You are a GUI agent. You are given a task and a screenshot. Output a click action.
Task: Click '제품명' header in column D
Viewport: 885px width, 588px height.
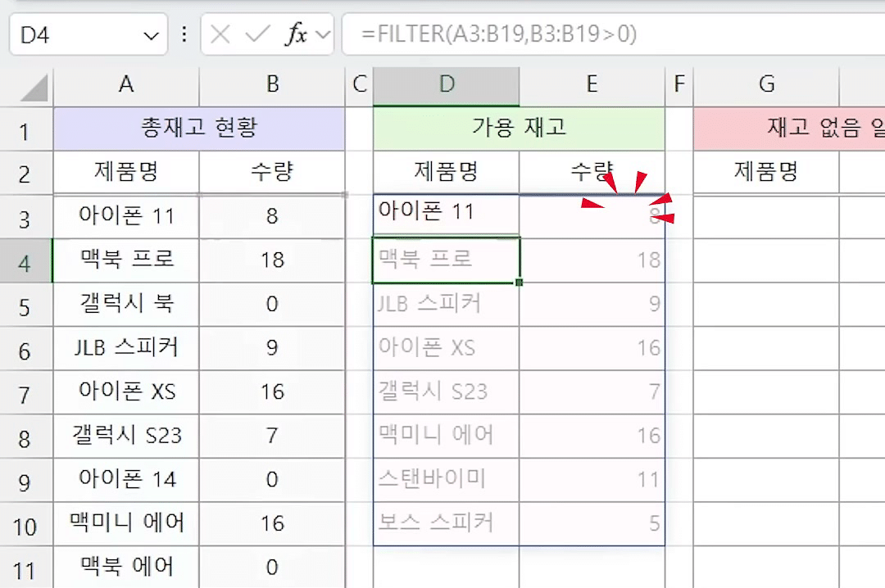pos(446,172)
